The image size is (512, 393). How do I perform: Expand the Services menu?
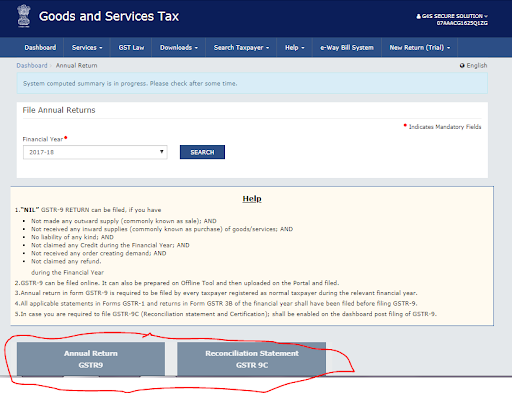click(x=87, y=47)
